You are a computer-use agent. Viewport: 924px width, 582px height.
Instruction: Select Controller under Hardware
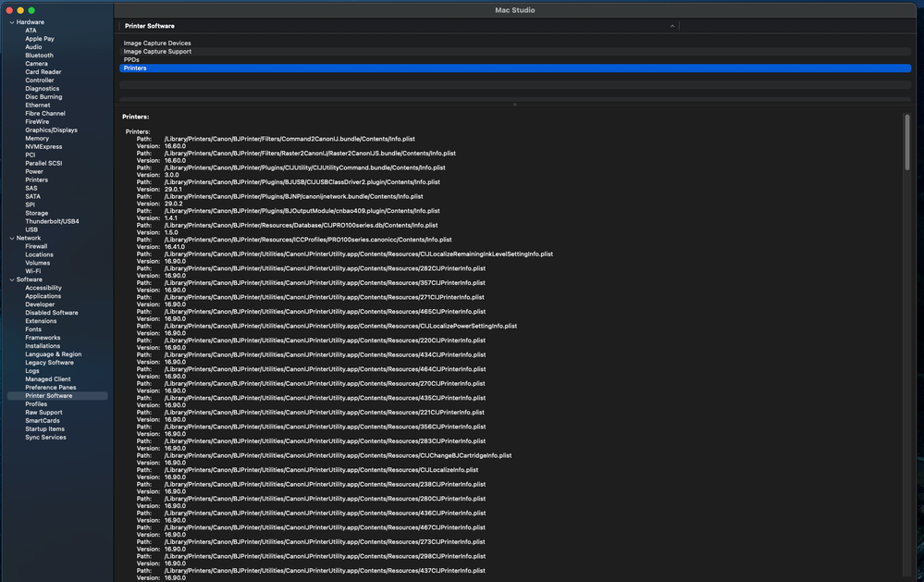[40, 80]
